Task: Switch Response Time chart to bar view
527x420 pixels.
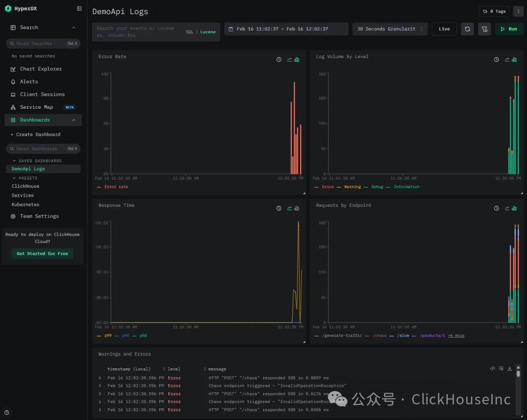Action: coord(297,208)
